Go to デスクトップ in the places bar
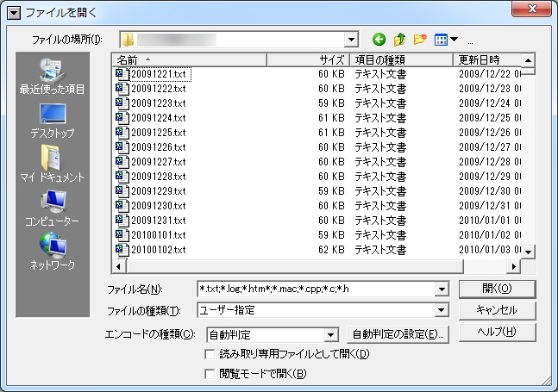The image size is (558, 392). pyautogui.click(x=53, y=121)
